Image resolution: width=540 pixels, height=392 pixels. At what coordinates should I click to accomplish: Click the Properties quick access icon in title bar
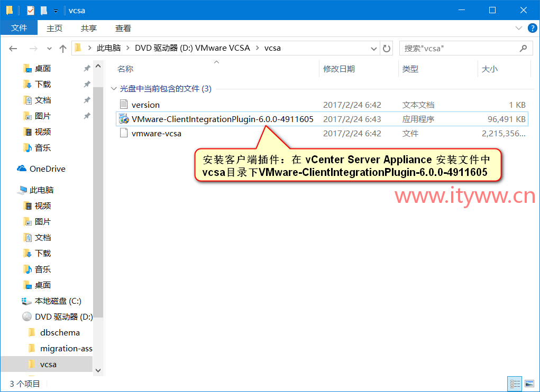(31, 11)
